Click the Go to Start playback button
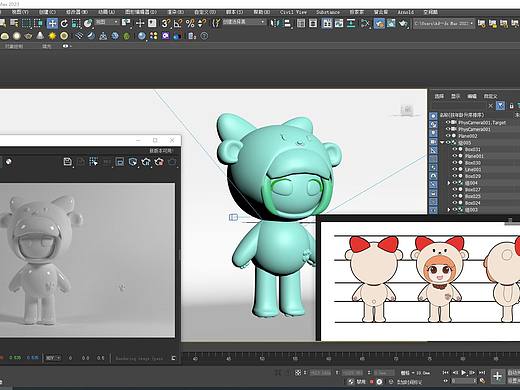Viewport: 520px width, 390px height. [446, 373]
